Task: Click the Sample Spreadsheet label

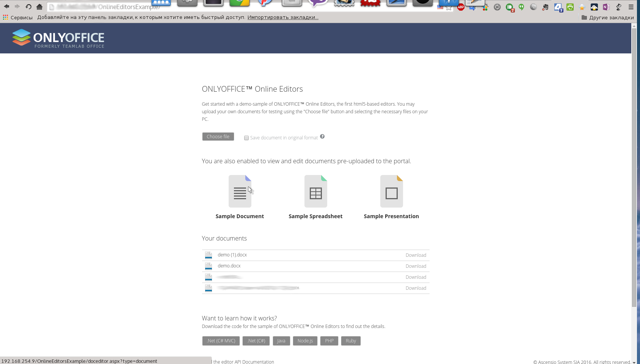Action: click(315, 216)
